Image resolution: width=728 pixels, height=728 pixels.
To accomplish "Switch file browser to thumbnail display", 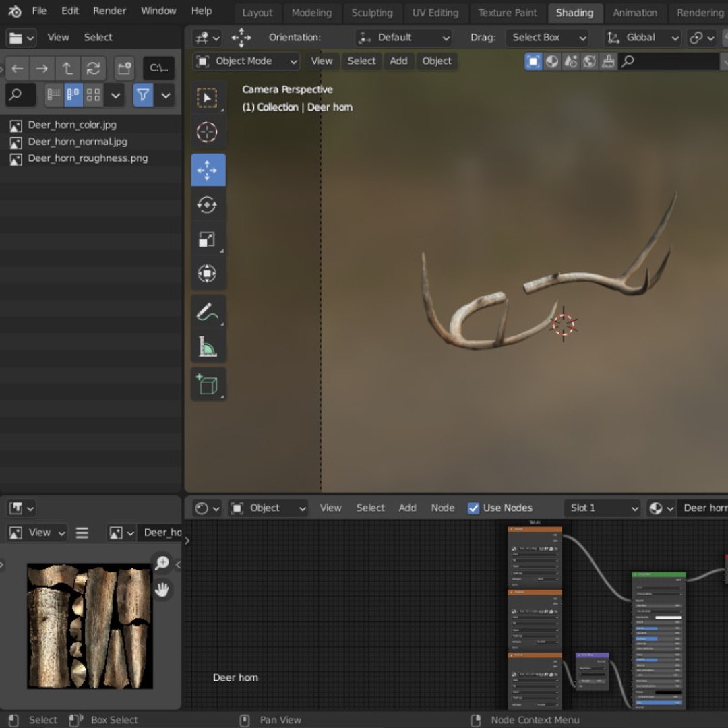I will coord(93,95).
